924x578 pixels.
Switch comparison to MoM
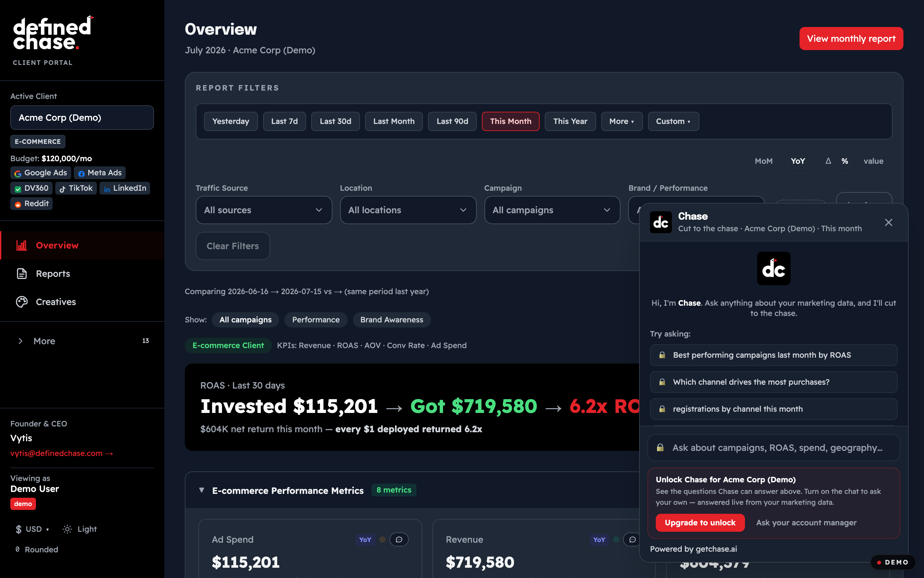coord(764,161)
